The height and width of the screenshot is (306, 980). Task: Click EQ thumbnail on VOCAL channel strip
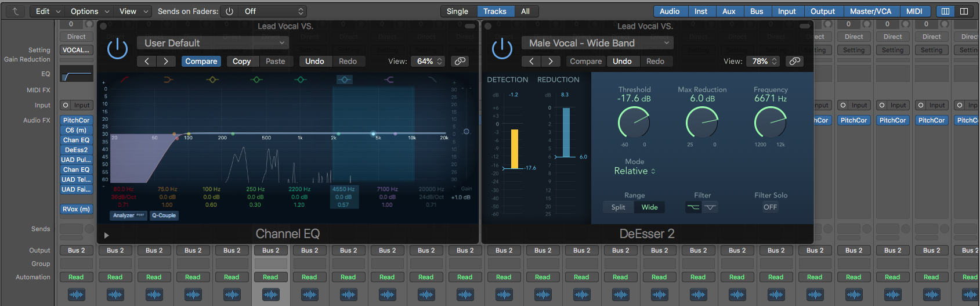click(77, 74)
